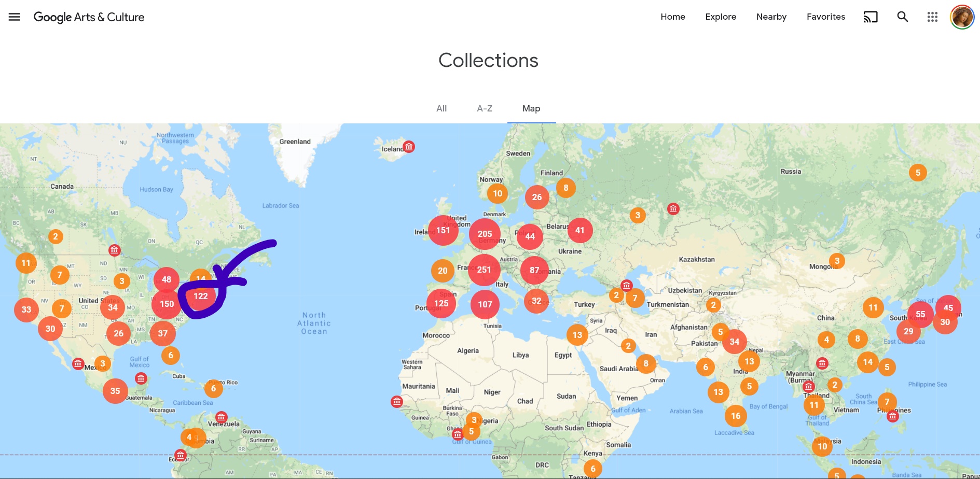Click the Google Arts & Culture logo
980x479 pixels.
pyautogui.click(x=89, y=17)
